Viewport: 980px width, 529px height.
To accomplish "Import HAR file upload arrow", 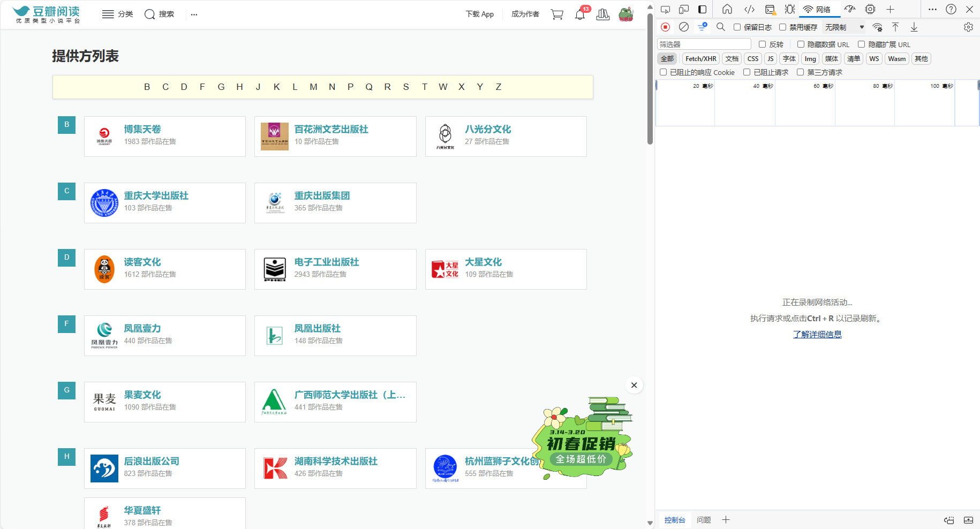I will point(895,27).
